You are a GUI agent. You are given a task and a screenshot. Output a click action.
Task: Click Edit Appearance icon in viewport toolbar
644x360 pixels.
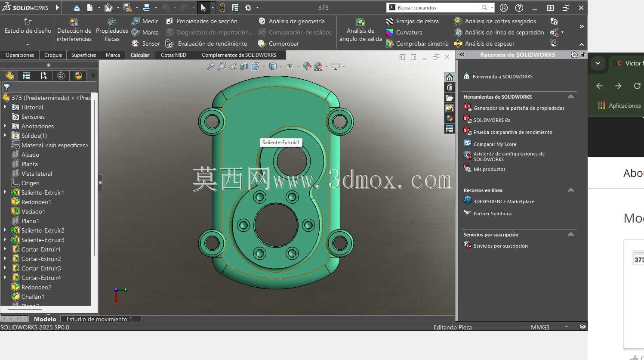[x=307, y=66]
